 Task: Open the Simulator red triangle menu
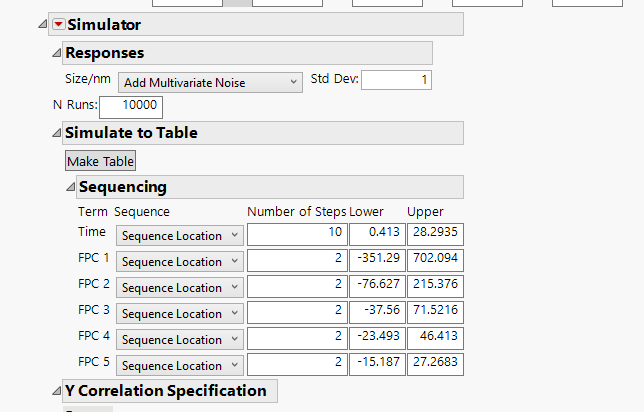[57, 25]
